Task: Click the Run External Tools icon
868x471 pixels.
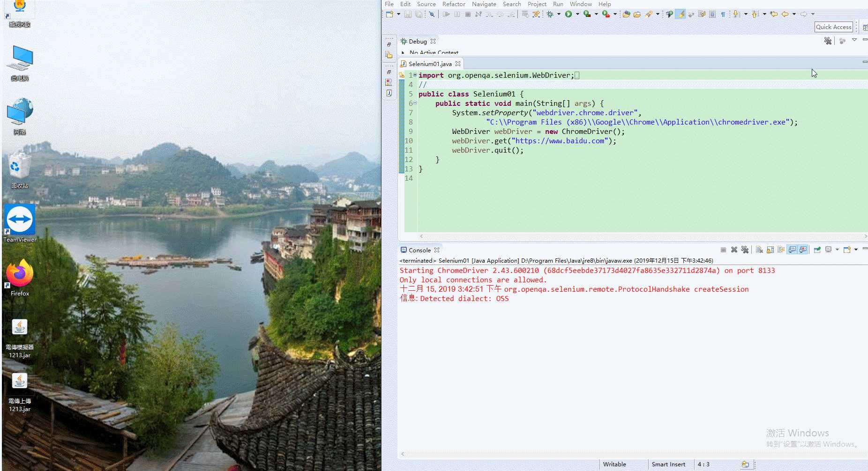Action: 606,14
